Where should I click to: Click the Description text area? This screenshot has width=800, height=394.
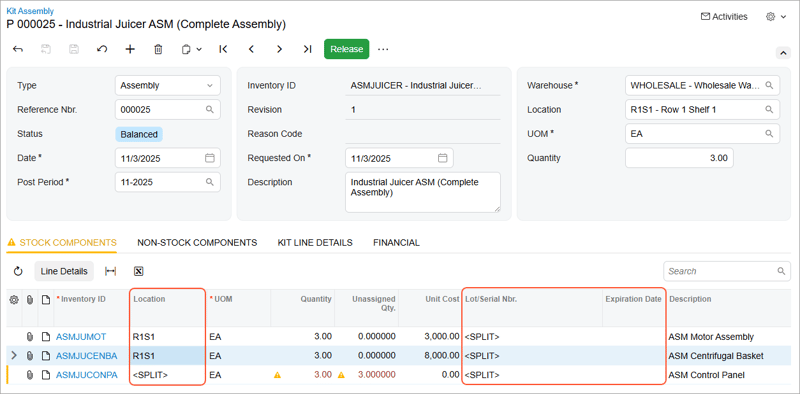[x=423, y=192]
